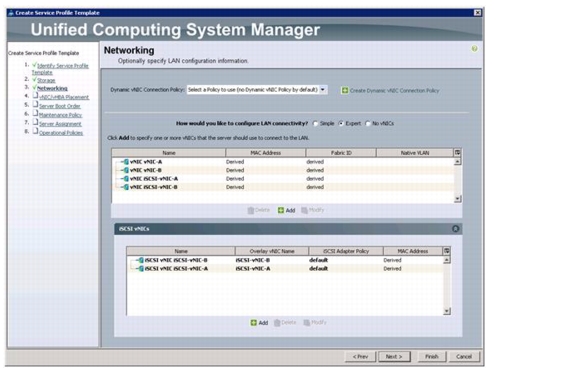Viewport: 576px width, 371px height.
Task: Add a new iSCSI vNIC
Action: (x=259, y=323)
